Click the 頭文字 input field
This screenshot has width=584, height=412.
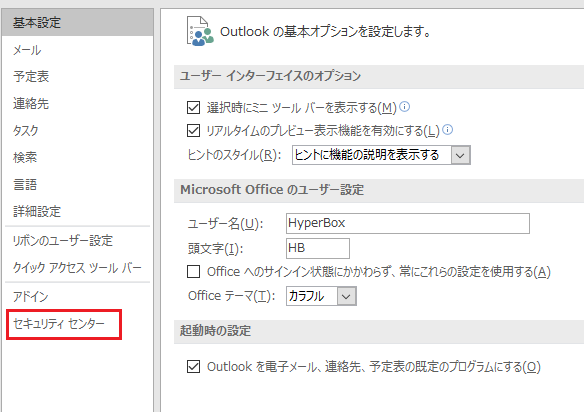(318, 248)
